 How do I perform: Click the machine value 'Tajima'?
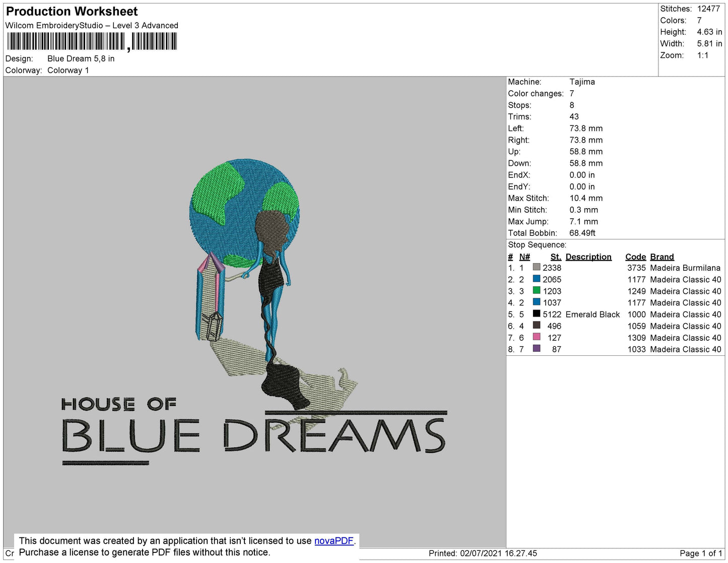[x=582, y=82]
